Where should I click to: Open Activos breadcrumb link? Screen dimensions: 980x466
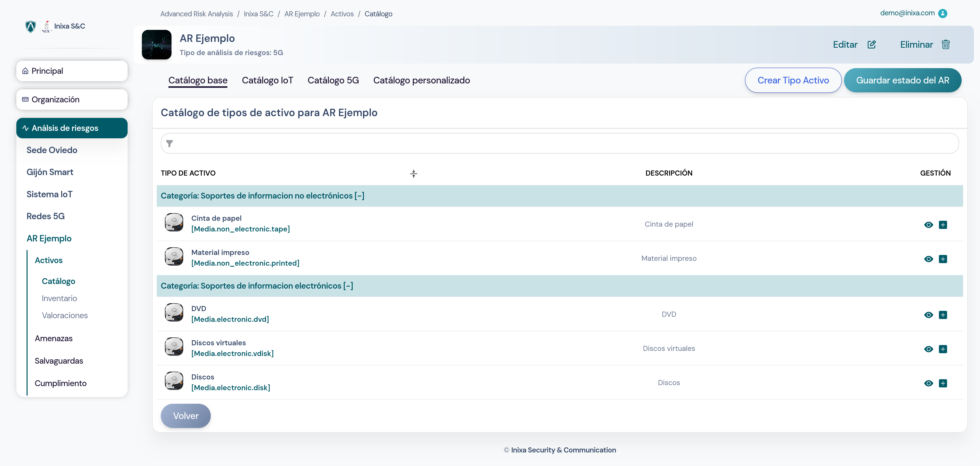342,14
